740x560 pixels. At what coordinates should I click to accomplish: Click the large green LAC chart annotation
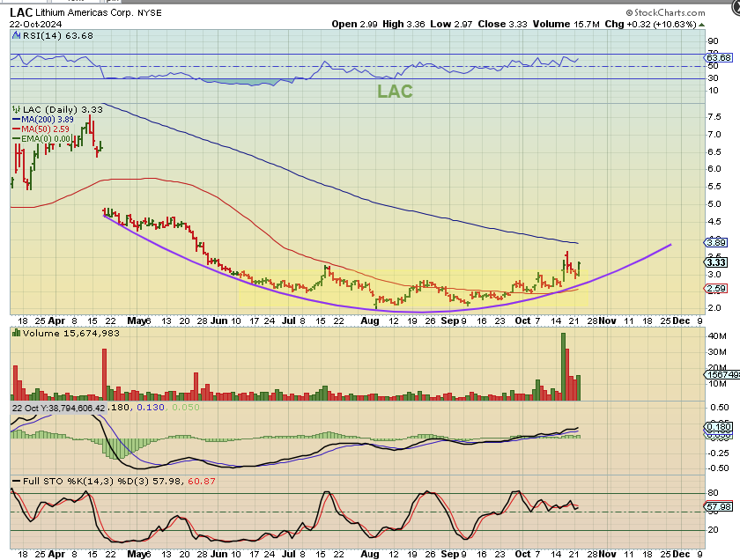point(395,92)
